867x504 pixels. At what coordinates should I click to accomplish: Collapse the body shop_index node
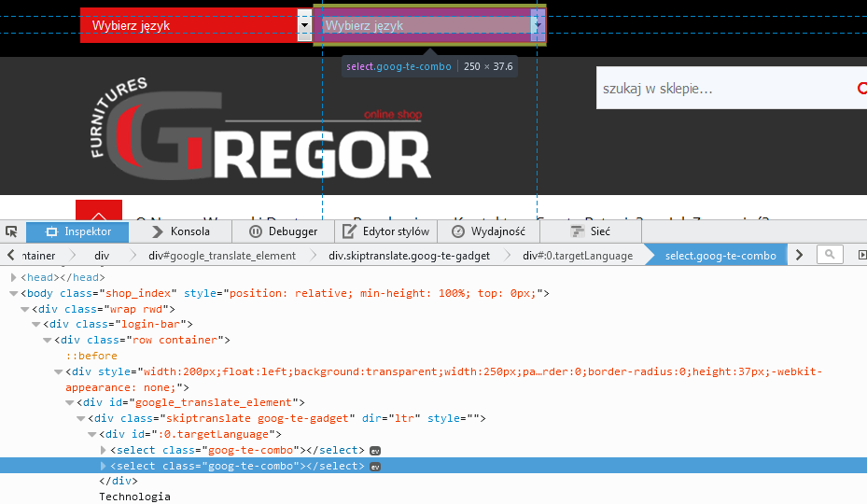14,293
